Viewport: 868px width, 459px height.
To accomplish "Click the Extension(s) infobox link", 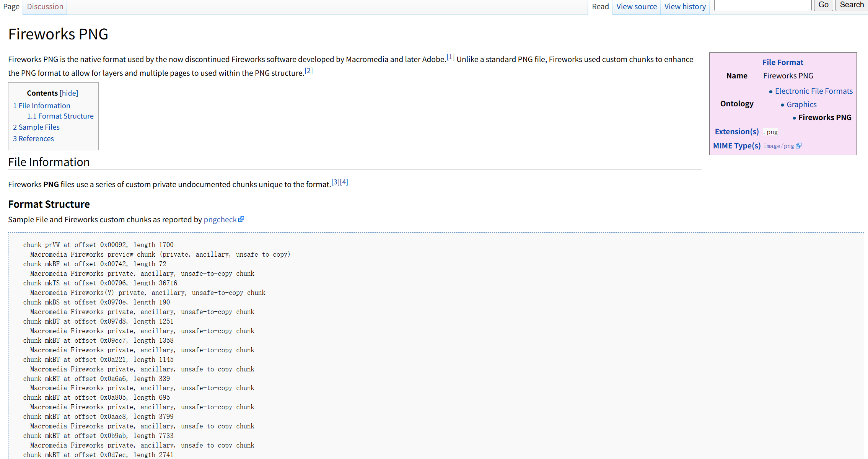I will (736, 132).
